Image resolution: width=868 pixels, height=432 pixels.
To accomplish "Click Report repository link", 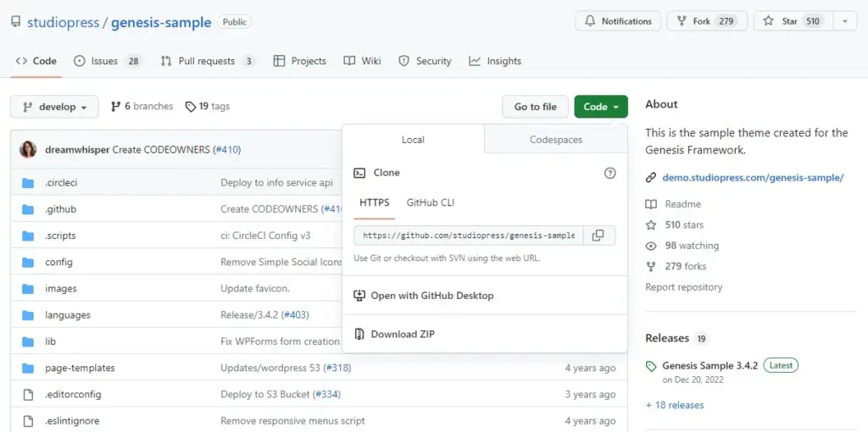I will pyautogui.click(x=684, y=287).
